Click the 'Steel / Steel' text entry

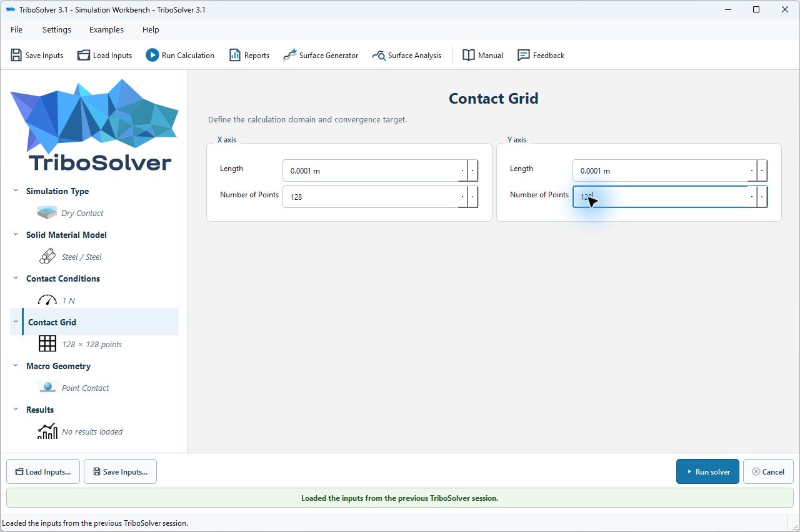click(82, 257)
